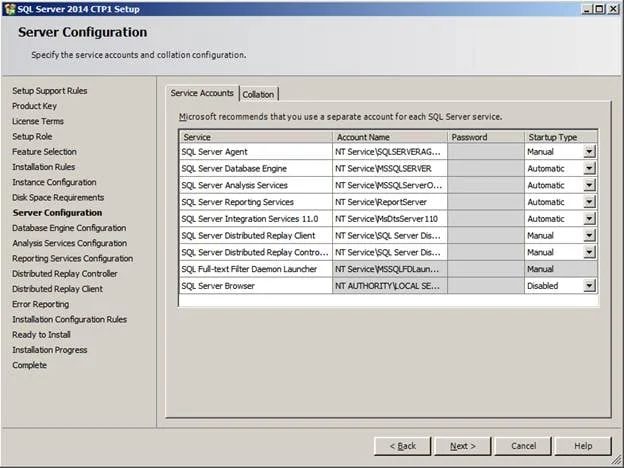Edit account name NT Service\MsDtsServer110
The image size is (624, 468).
coord(390,218)
